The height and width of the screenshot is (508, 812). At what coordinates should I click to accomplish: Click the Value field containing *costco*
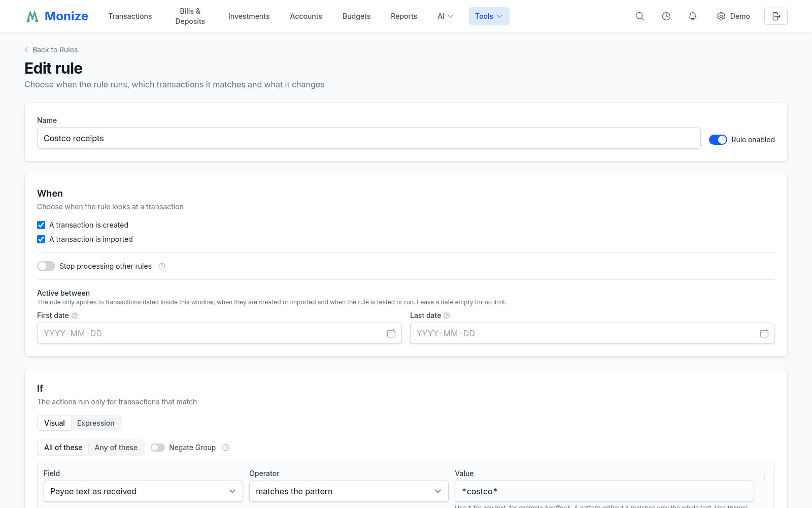click(x=604, y=491)
